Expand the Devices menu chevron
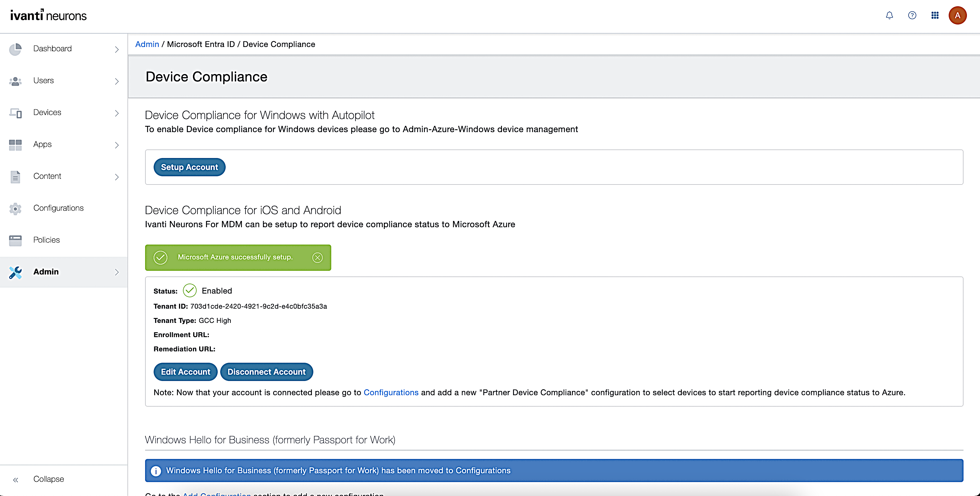Viewport: 980px width, 496px height. point(117,113)
